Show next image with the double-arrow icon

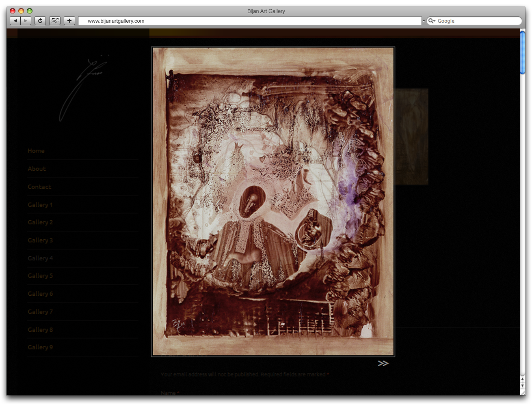click(x=383, y=363)
